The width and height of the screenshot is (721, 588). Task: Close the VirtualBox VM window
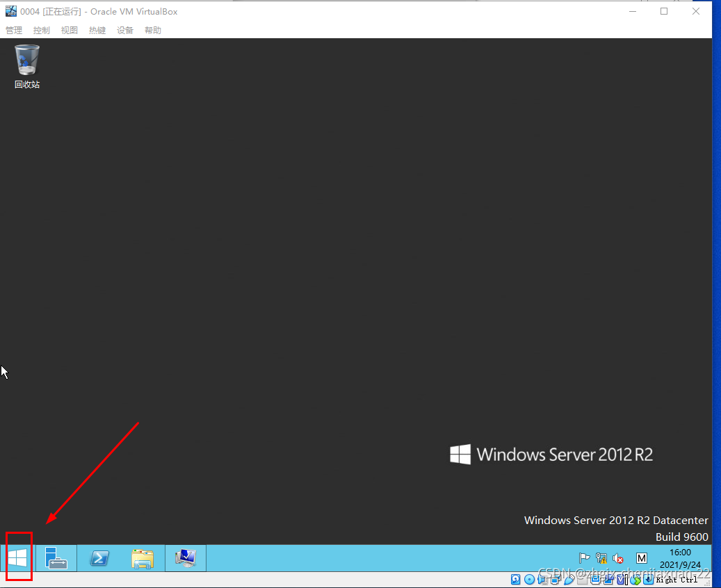tap(696, 12)
